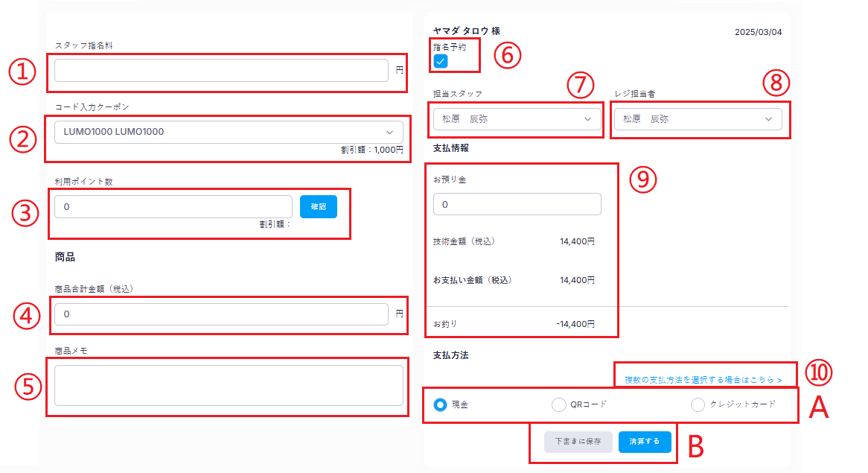Open the レジ担当者 dropdown
Viewport: 868px width, 473px height.
[x=697, y=118]
